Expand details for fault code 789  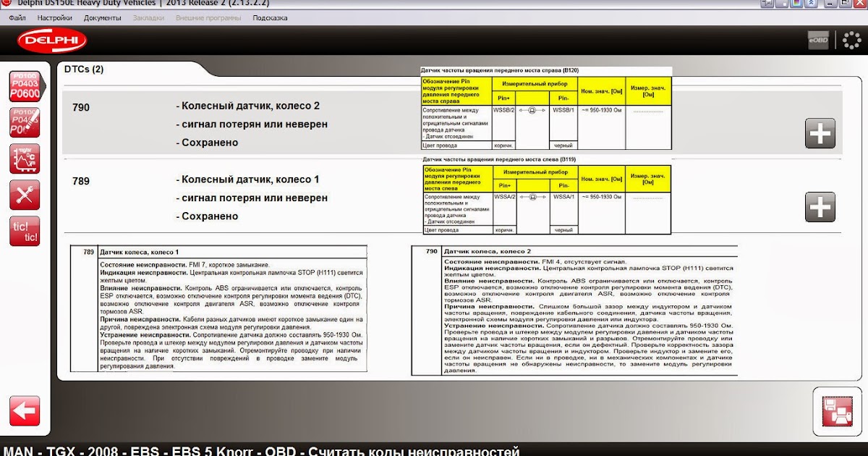point(820,207)
